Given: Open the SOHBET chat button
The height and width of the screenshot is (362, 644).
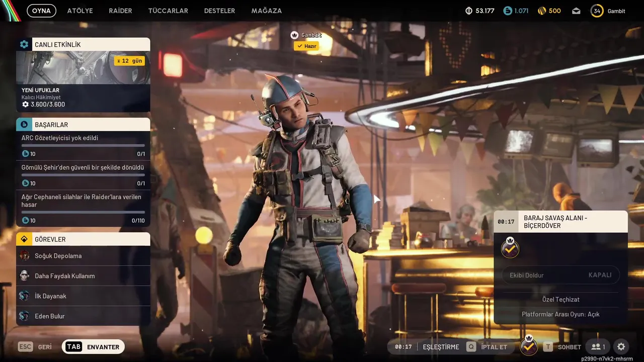Looking at the screenshot, I should click(561, 347).
